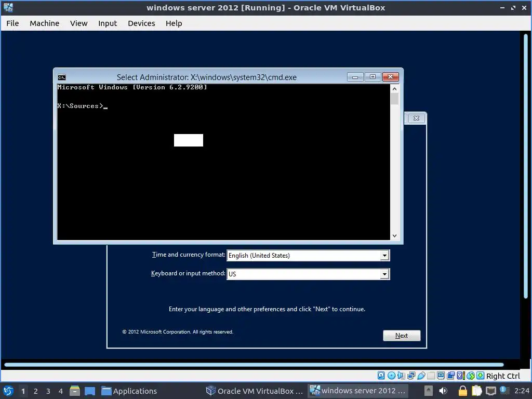Switch to Oracle VM VirtualBox Manager taskbar entry
532x399 pixels.
click(x=255, y=391)
